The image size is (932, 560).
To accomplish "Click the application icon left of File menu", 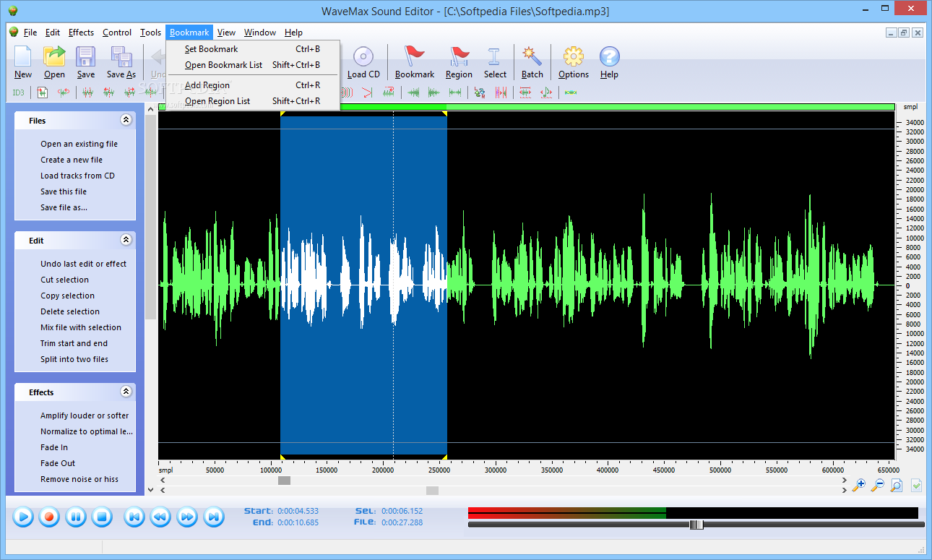I will 13,32.
